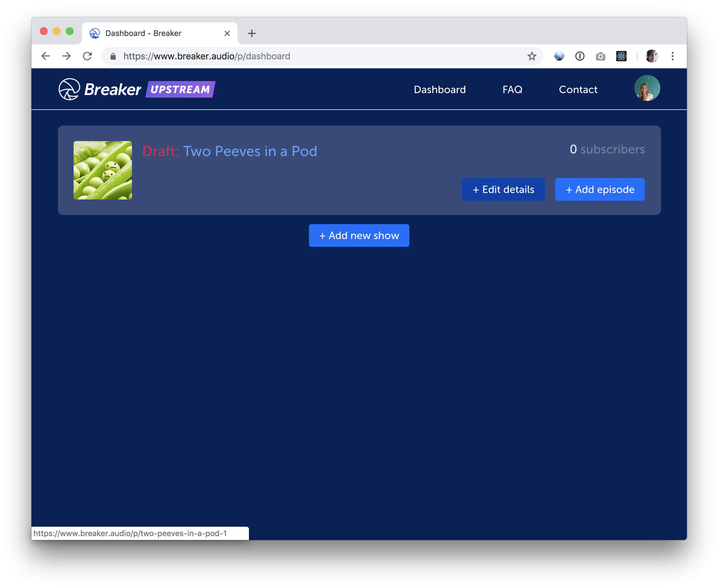Click the Add episode button
Image resolution: width=718 pixels, height=588 pixels.
[599, 189]
